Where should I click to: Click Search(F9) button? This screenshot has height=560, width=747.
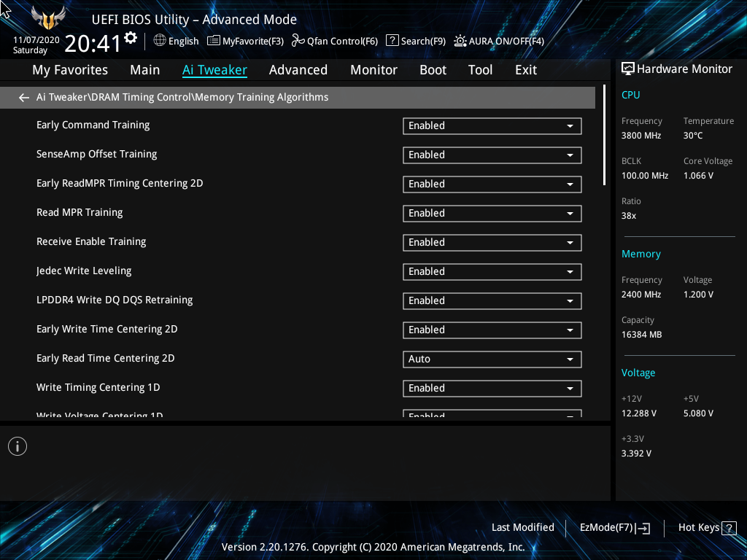416,41
